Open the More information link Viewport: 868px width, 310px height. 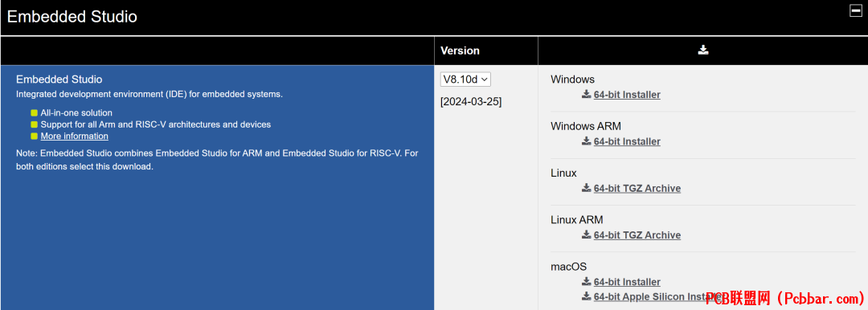74,137
